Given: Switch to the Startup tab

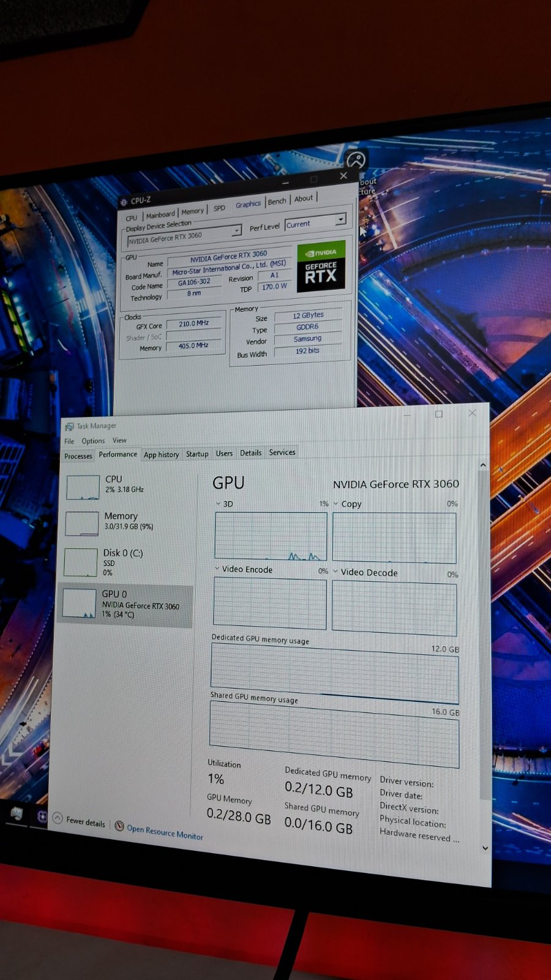Looking at the screenshot, I should coord(197,454).
